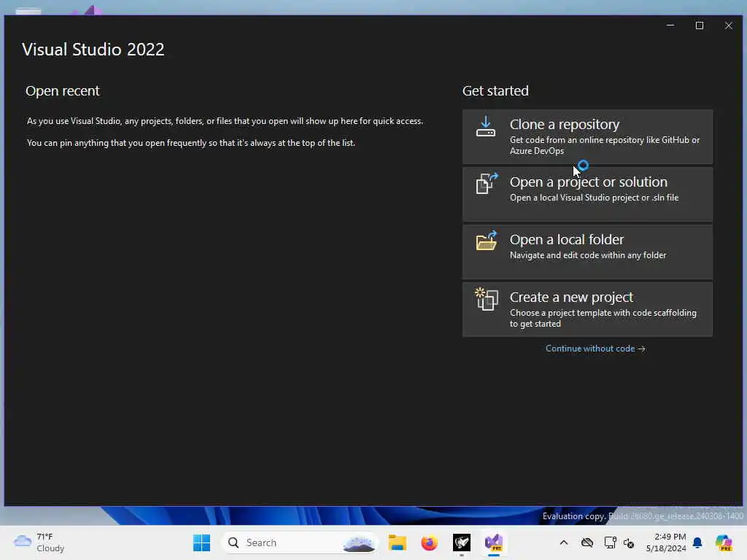Click the Open a local folder icon
Viewport: 747px width, 560px height.
(487, 241)
